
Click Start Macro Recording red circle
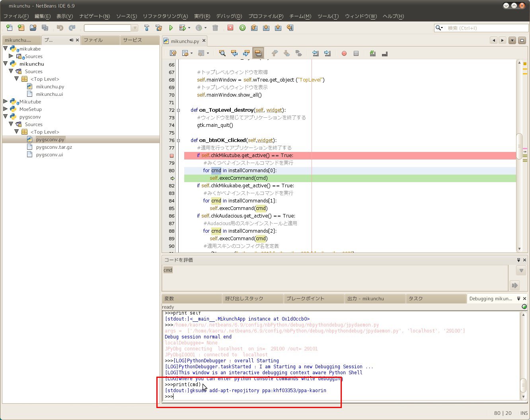(x=344, y=53)
